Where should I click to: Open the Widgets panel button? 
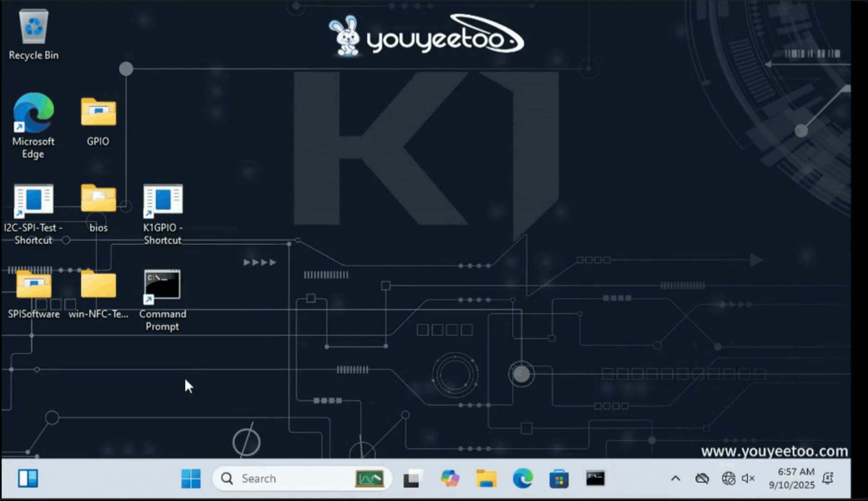point(28,478)
